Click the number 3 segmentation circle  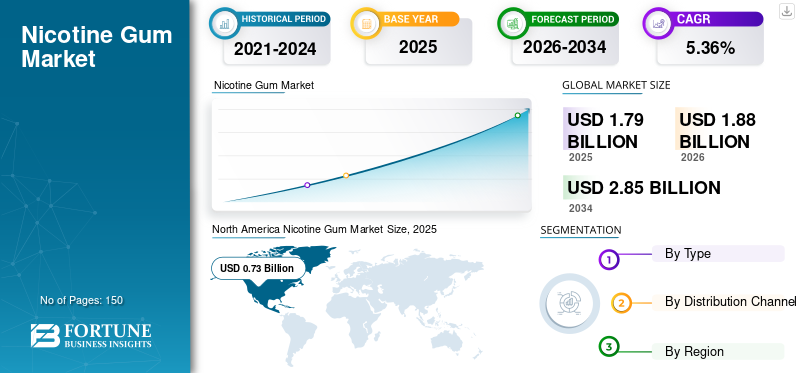[x=608, y=347]
